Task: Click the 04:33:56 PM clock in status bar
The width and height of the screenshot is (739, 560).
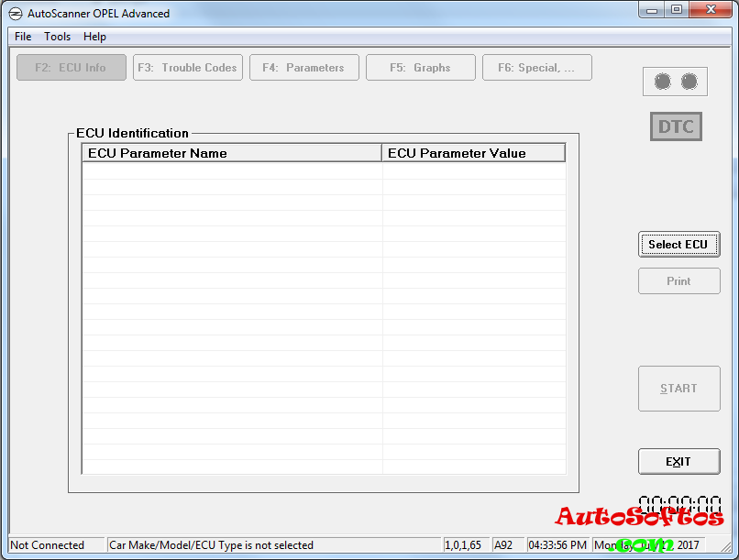Action: (557, 545)
